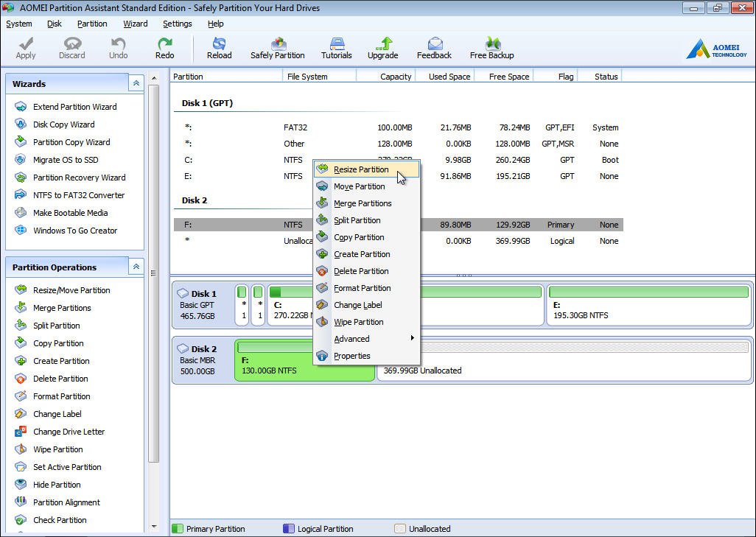Launch Migrate OS to SSD wizard
The height and width of the screenshot is (537, 756).
pyautogui.click(x=66, y=160)
